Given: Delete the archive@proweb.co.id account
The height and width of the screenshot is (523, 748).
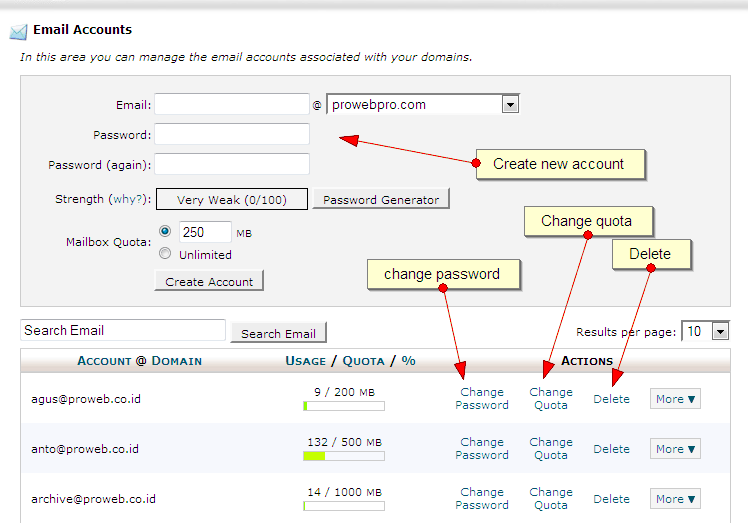Looking at the screenshot, I should click(612, 499).
